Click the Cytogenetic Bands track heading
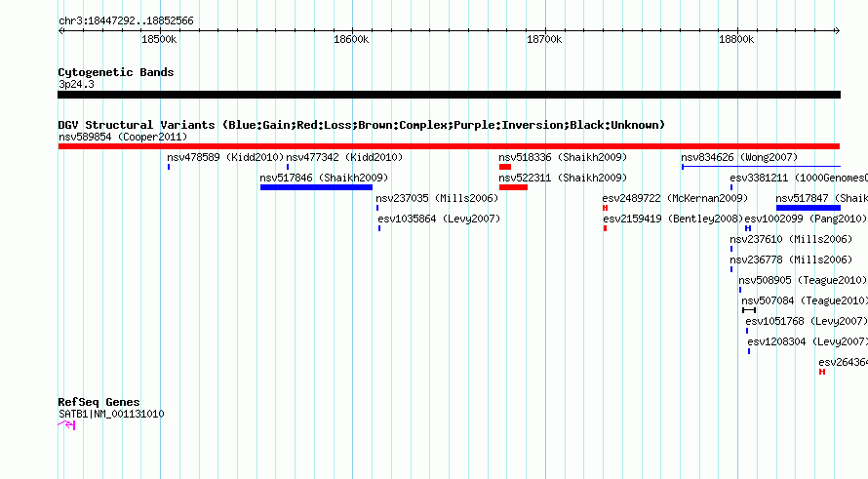This screenshot has height=479, width=868. point(116,72)
